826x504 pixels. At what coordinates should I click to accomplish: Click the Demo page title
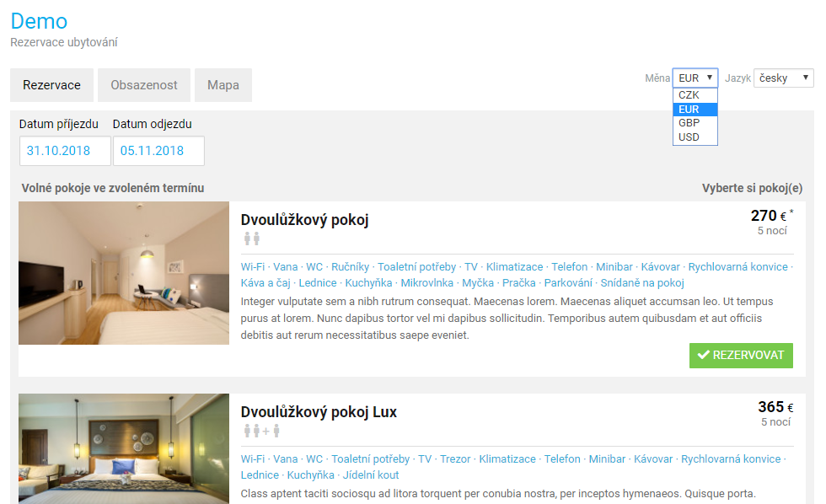coord(39,22)
